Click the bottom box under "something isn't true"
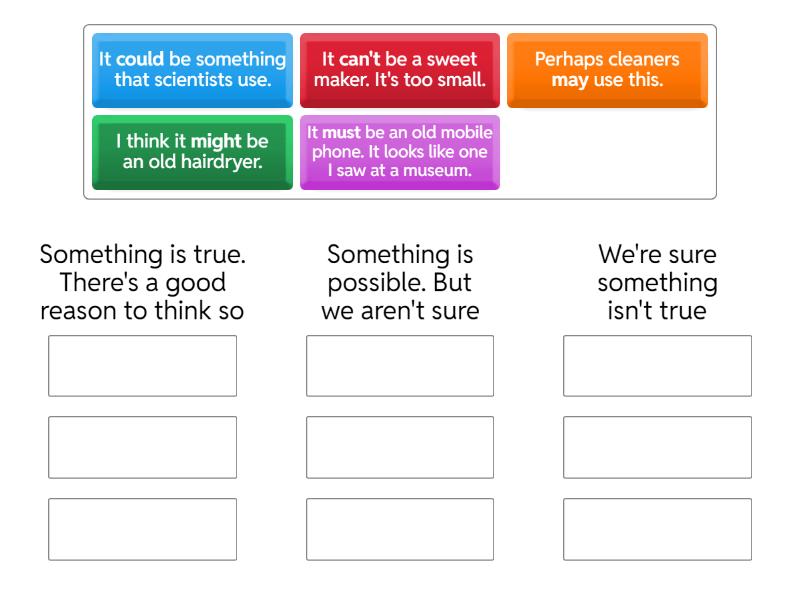The image size is (800, 600). (x=657, y=529)
